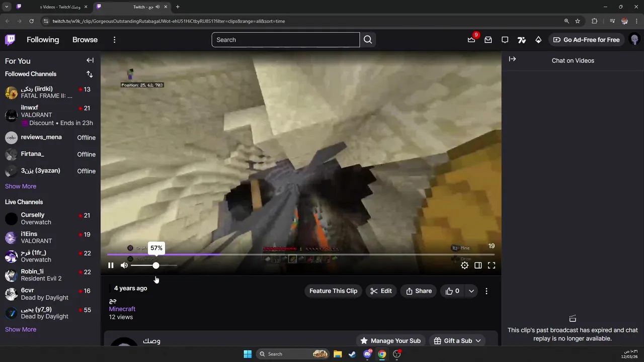
Task: Open Discord from the taskbar
Action: pos(367,354)
